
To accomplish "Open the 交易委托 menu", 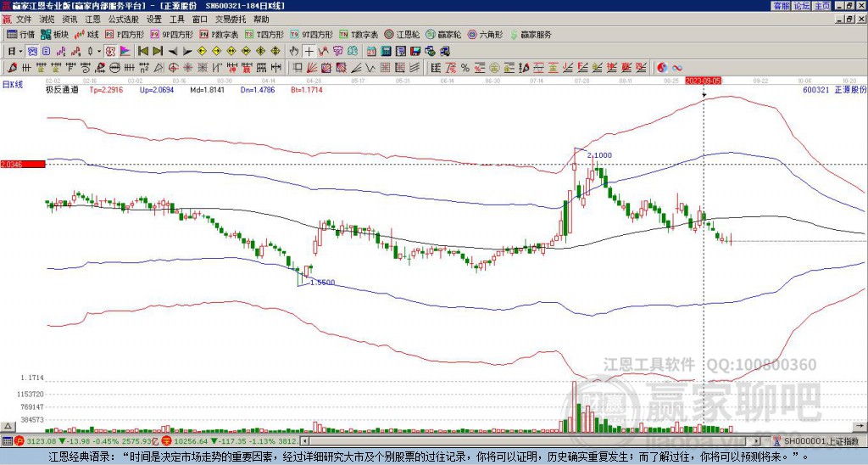I will click(231, 20).
